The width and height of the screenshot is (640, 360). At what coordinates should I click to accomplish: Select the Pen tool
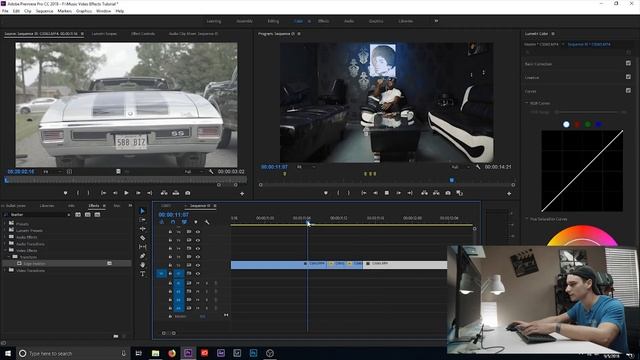[x=142, y=256]
